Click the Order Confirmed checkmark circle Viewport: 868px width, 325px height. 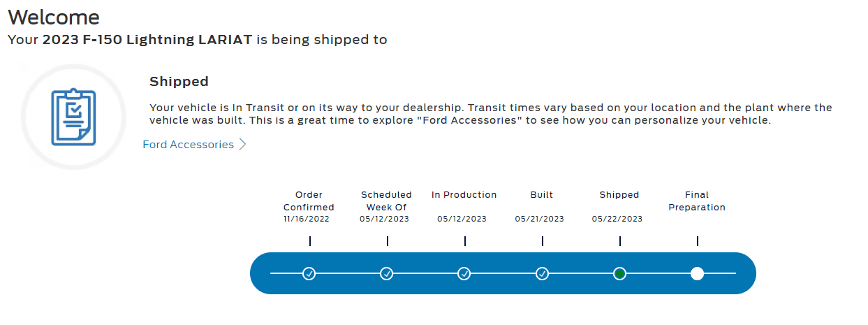click(x=309, y=273)
